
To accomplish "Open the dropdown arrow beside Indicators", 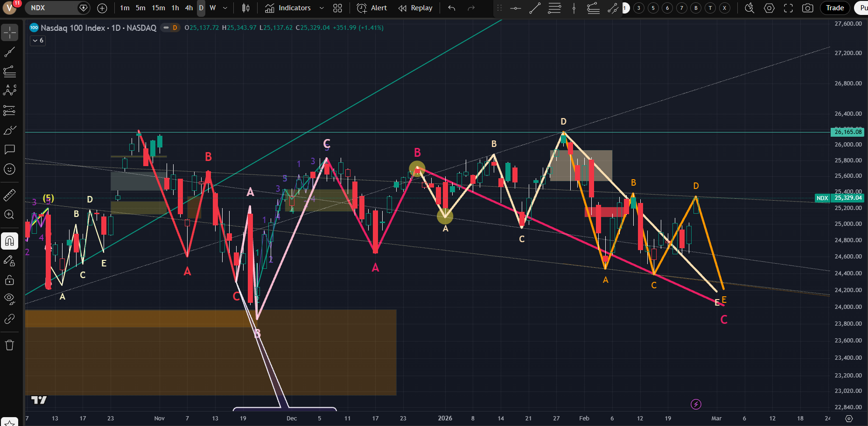I will click(x=322, y=8).
